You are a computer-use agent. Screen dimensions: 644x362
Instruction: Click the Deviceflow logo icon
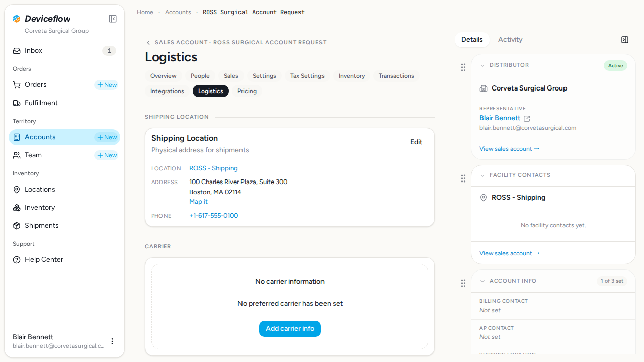17,19
